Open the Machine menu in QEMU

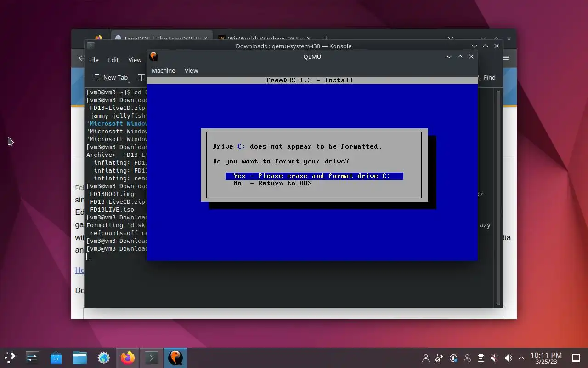tap(164, 70)
